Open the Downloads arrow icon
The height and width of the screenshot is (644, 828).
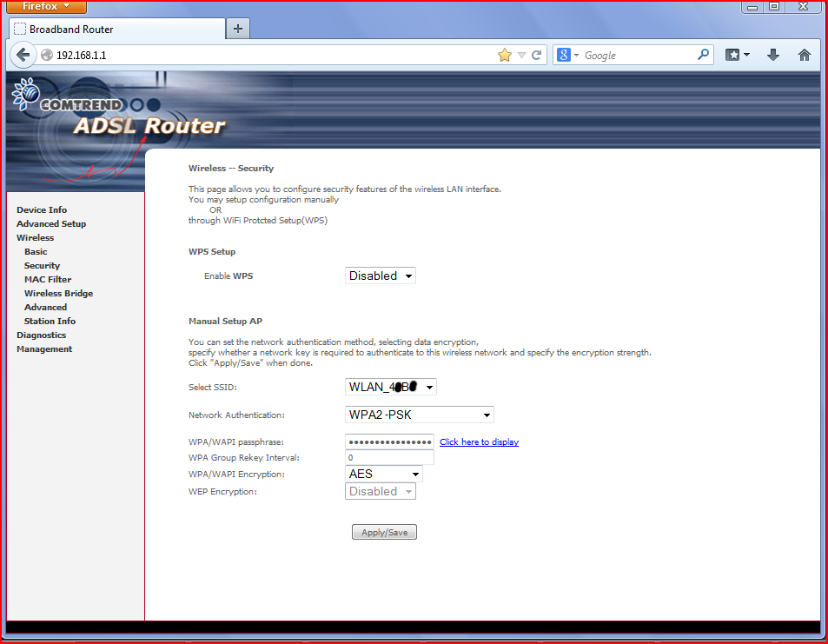772,55
